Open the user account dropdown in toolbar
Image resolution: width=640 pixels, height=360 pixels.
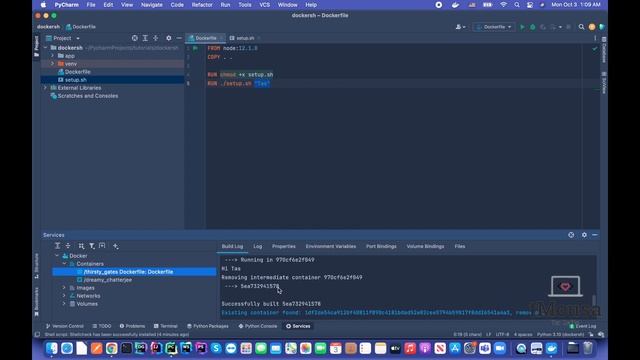pyautogui.click(x=460, y=27)
